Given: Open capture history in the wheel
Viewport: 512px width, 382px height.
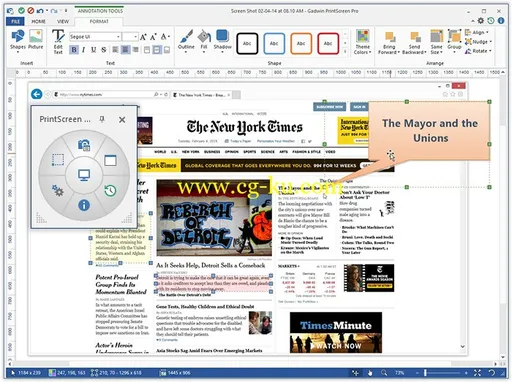Looking at the screenshot, I should click(x=110, y=190).
